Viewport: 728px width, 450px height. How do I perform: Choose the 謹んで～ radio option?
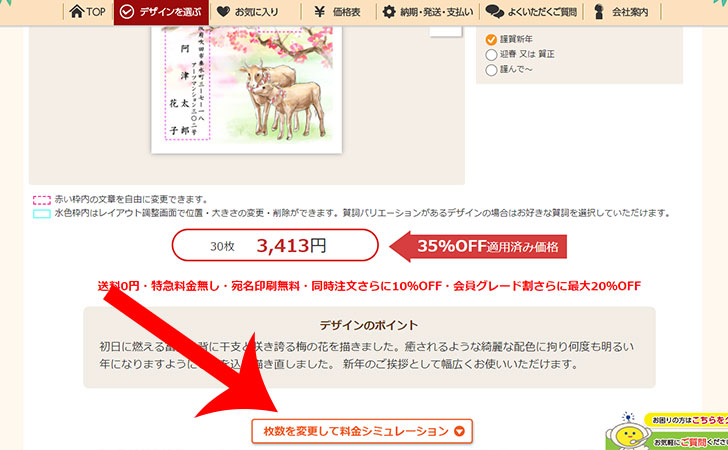pyautogui.click(x=491, y=70)
